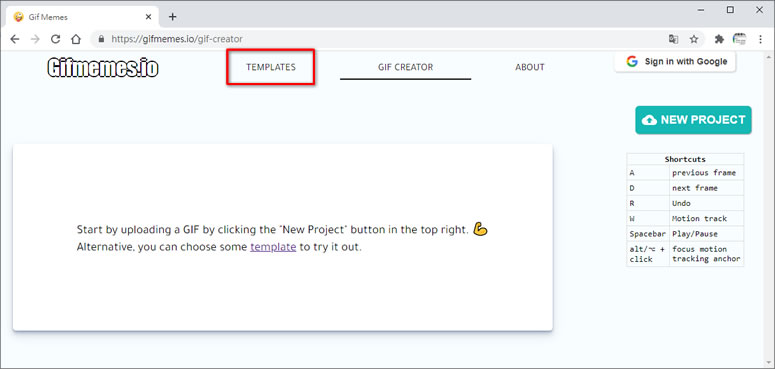Click the 'Motion track' shortcut text

point(700,219)
